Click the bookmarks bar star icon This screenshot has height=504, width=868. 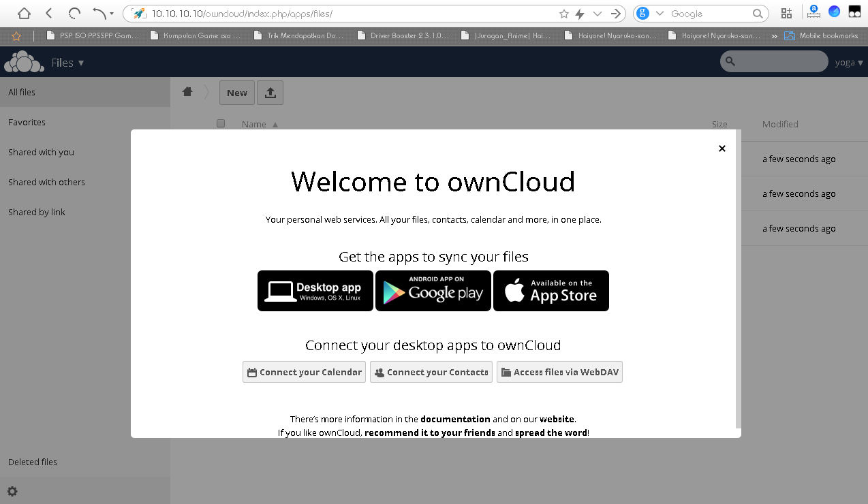tap(16, 36)
